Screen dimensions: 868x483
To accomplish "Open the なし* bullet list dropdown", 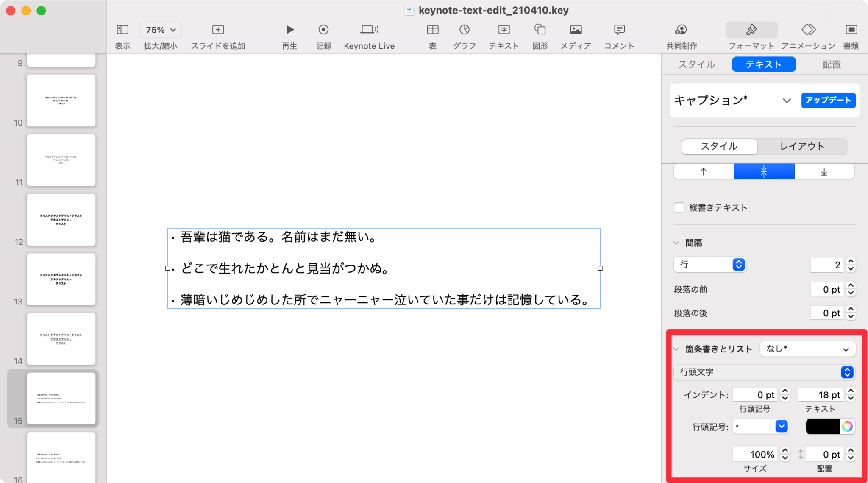I will 807,349.
